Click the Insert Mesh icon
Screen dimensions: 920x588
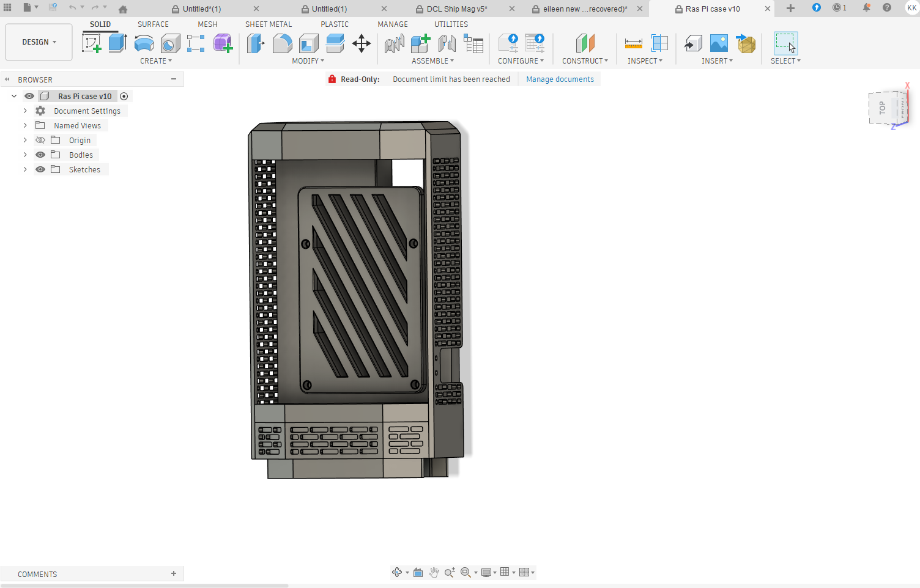[x=746, y=43]
